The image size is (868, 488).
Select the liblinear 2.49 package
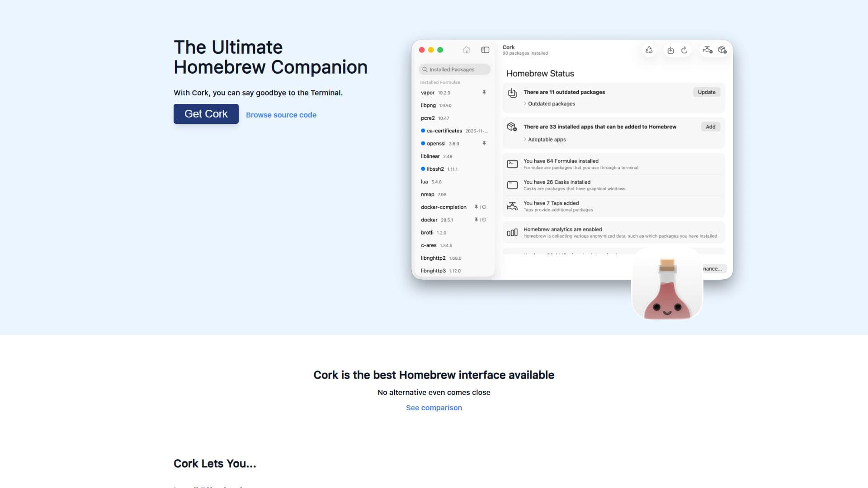(x=453, y=156)
